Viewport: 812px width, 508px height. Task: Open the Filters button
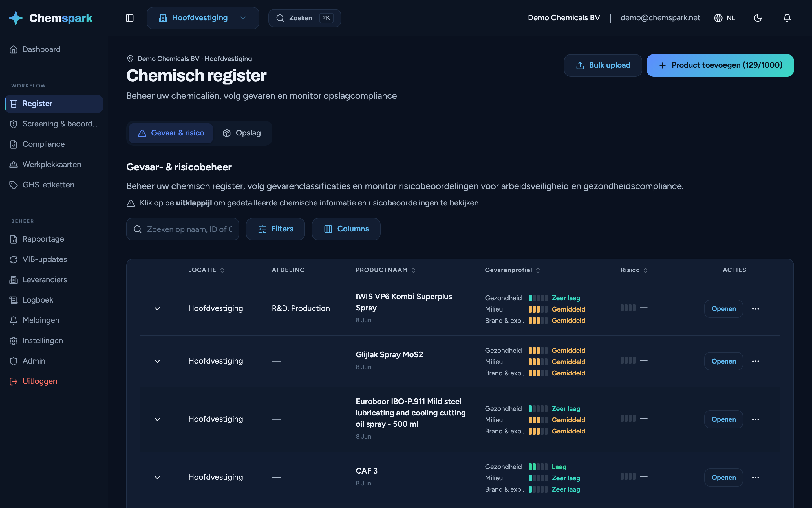275,229
